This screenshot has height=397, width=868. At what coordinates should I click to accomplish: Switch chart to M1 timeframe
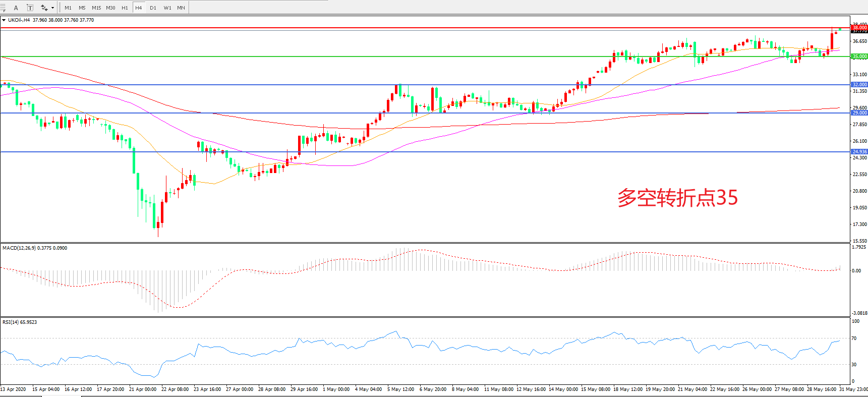click(x=68, y=8)
